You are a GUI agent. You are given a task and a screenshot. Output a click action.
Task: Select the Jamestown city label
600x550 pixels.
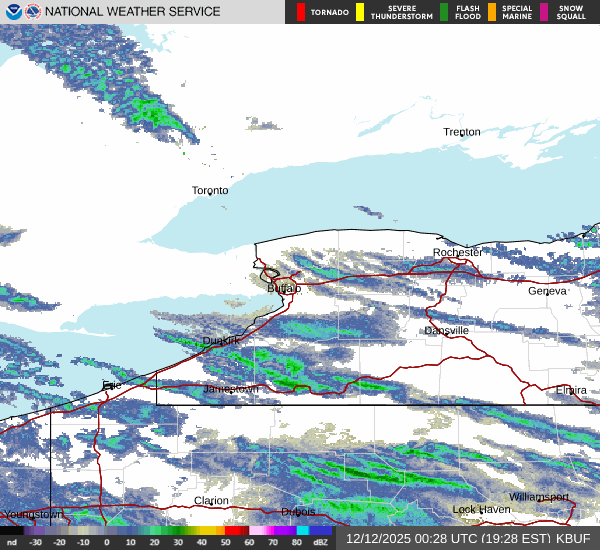(231, 388)
